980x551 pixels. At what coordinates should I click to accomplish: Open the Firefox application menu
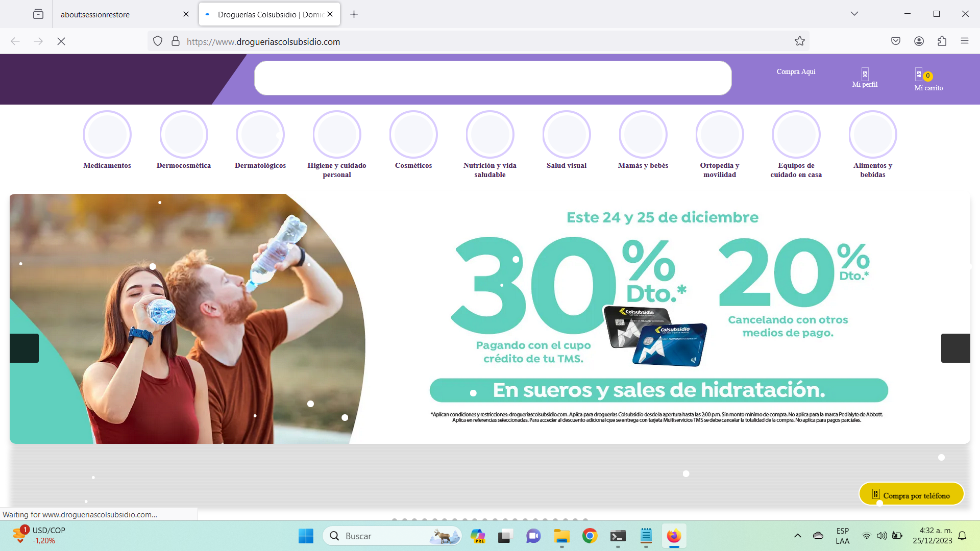964,41
